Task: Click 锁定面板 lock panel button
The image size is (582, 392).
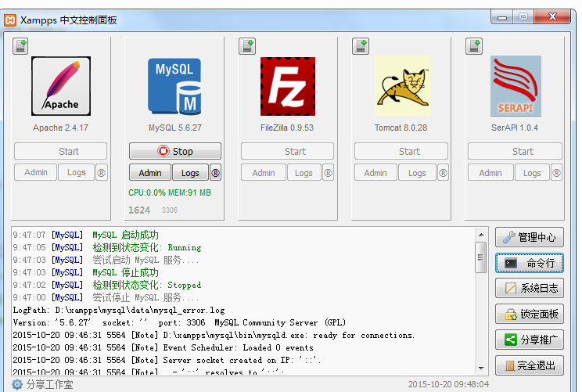Action: tap(530, 314)
